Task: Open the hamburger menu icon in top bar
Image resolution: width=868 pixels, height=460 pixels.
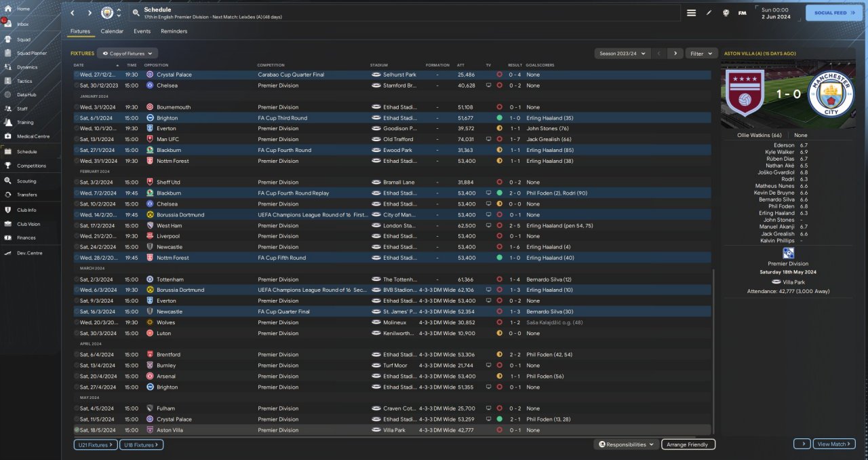Action: click(691, 13)
